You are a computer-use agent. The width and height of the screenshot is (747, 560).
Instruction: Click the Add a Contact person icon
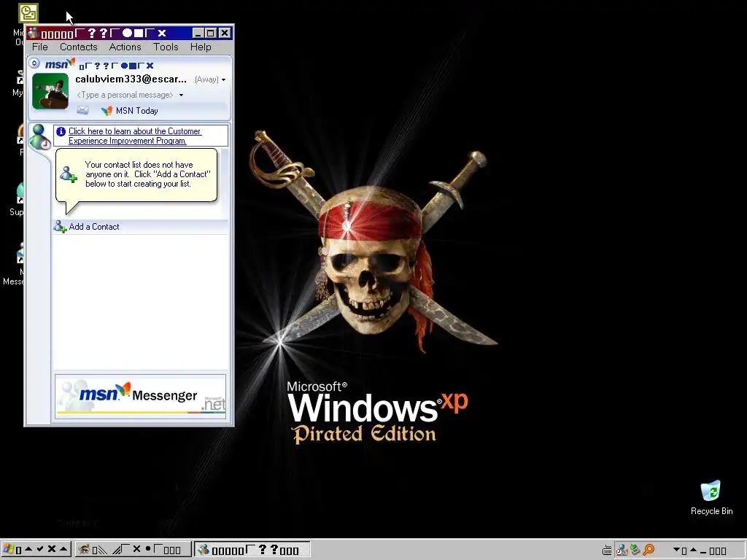click(x=60, y=227)
